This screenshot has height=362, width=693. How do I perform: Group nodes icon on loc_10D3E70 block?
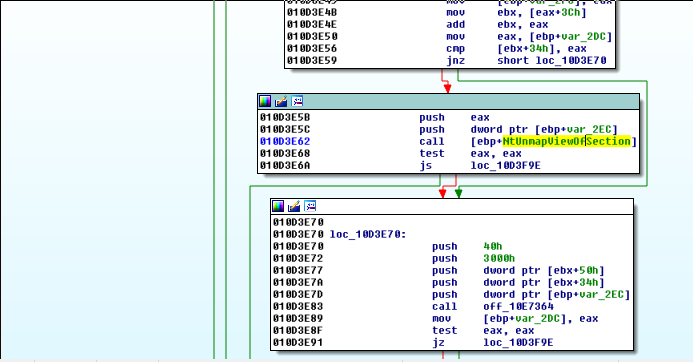[x=310, y=206]
